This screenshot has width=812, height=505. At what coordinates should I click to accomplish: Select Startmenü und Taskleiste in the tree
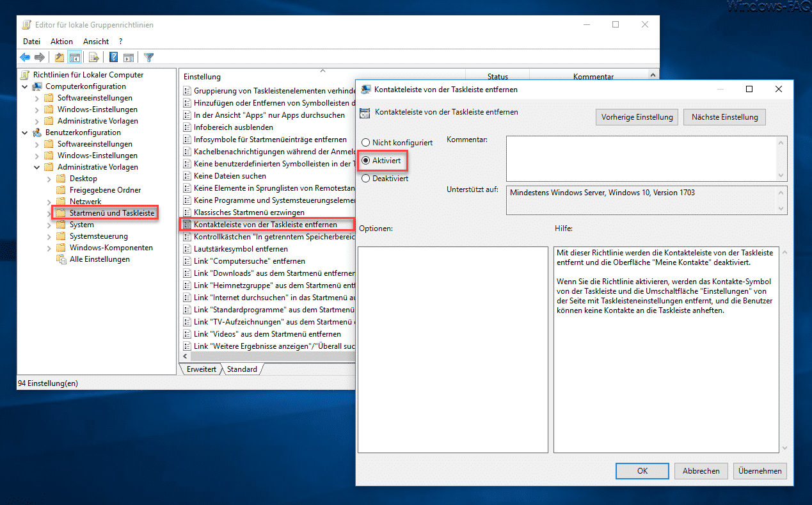coord(112,213)
